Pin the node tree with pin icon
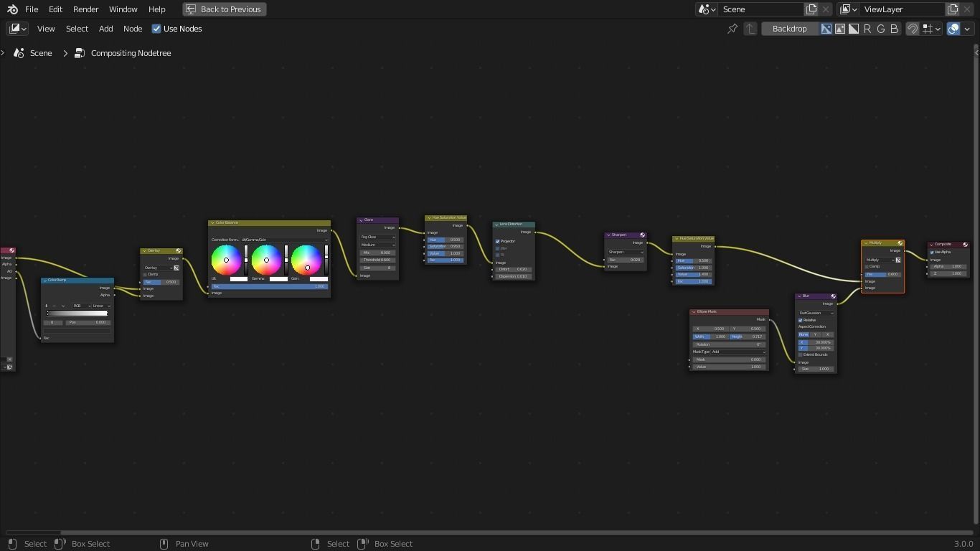Image resolution: width=980 pixels, height=551 pixels. pyautogui.click(x=732, y=29)
